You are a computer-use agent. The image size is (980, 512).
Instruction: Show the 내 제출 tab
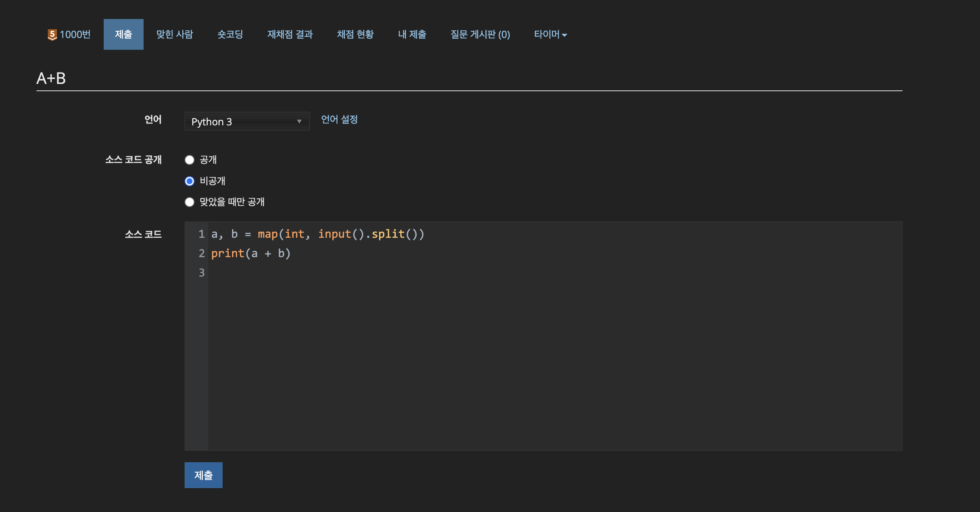point(412,35)
